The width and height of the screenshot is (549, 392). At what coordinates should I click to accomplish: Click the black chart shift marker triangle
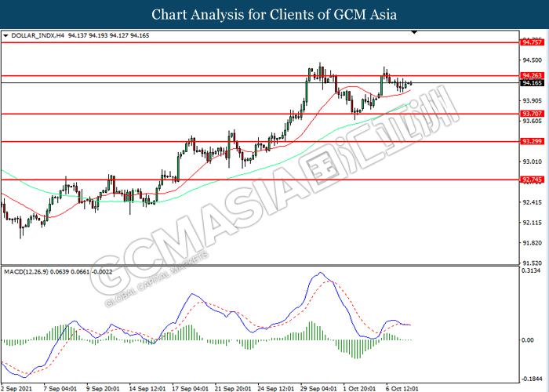[414, 32]
